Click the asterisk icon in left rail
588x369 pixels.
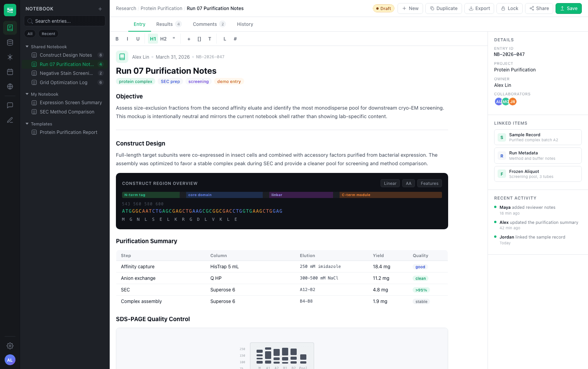pos(10,57)
